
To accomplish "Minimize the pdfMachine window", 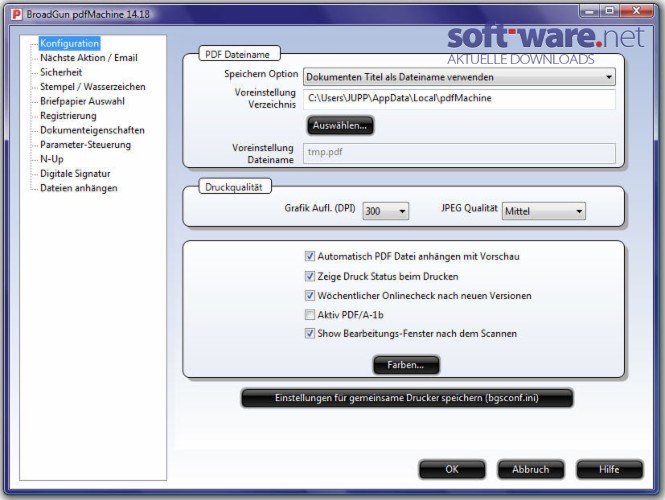I will [590, 11].
